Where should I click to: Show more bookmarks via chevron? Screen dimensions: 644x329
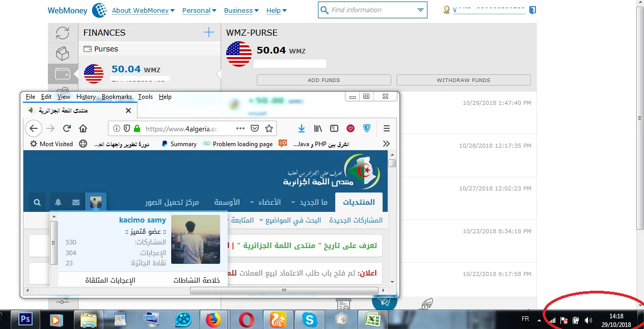[386, 144]
